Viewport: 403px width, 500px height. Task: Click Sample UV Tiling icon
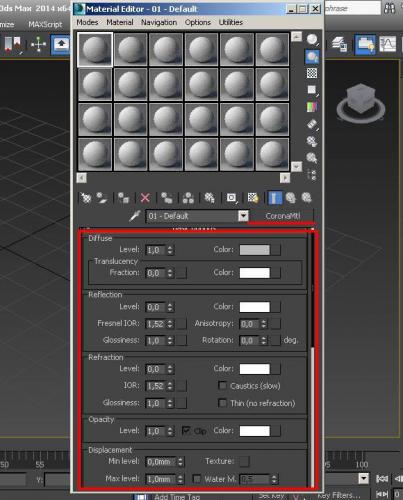point(312,90)
